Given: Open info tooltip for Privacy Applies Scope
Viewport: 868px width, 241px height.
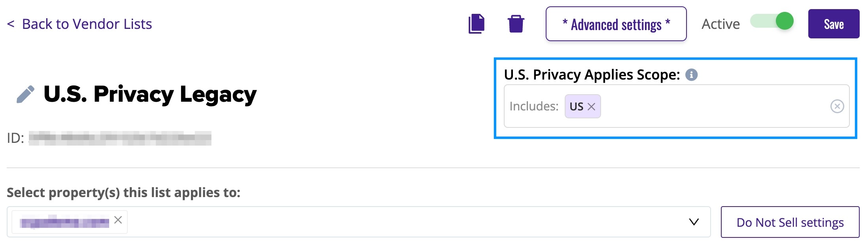Looking at the screenshot, I should point(691,74).
